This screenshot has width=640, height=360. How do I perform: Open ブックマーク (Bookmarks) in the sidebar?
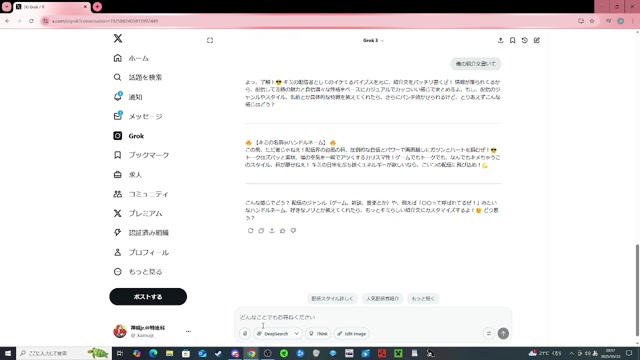tap(141, 155)
